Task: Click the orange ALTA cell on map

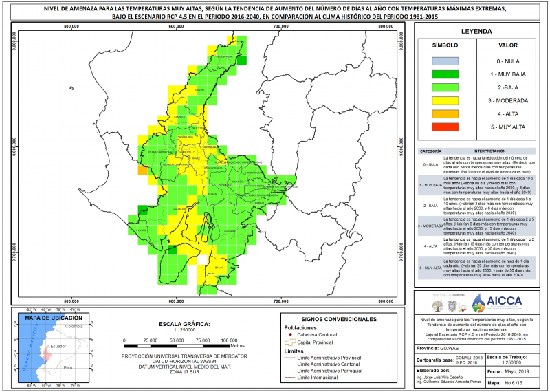Action: click(142, 170)
